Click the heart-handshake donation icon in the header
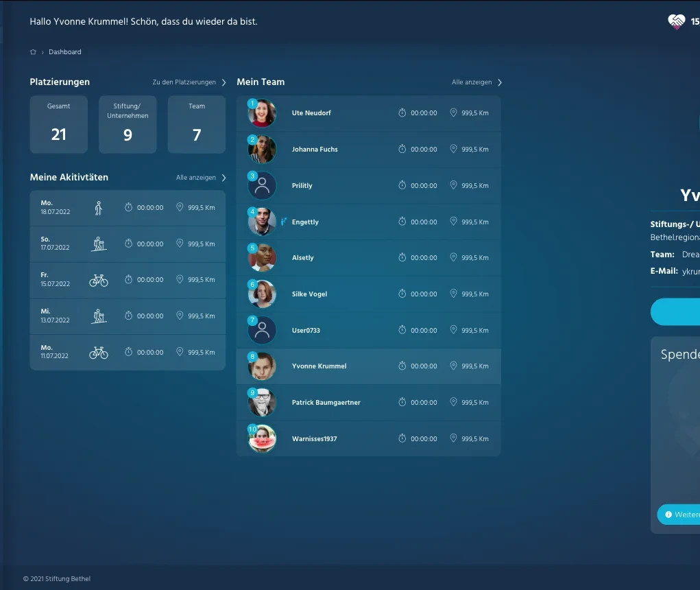700x590 pixels. [x=677, y=21]
